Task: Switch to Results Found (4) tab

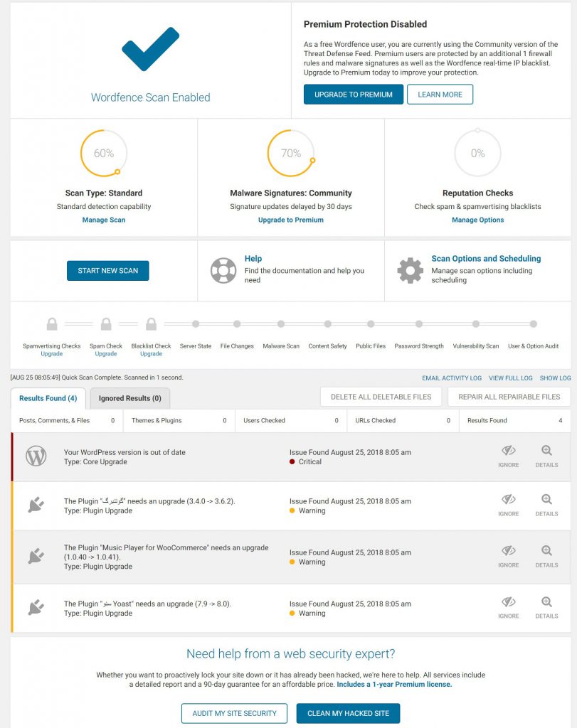Action: (48, 398)
